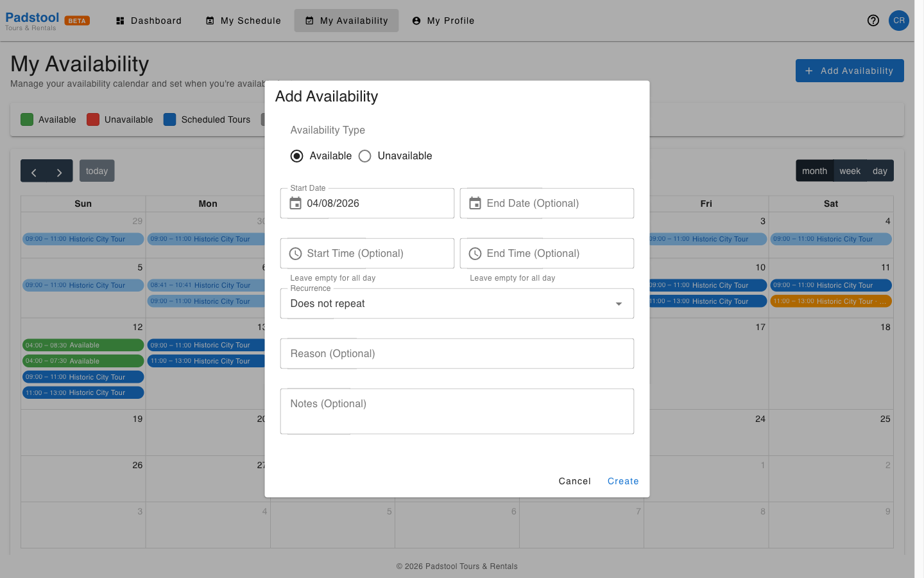924x578 pixels.
Task: Click day number 25 on the calendar
Action: point(886,419)
